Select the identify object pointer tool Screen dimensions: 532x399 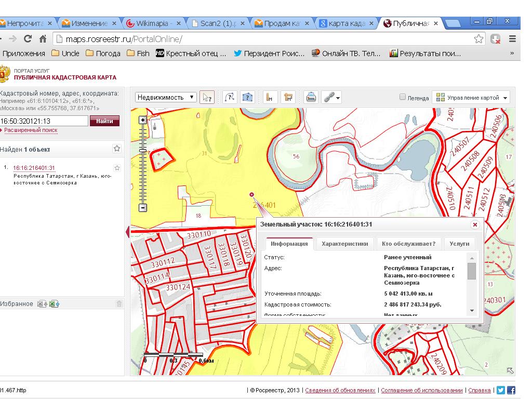207,97
